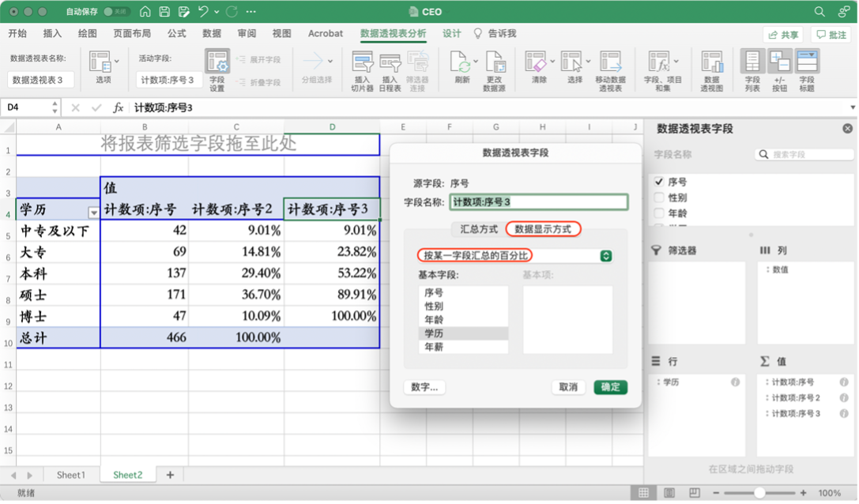The width and height of the screenshot is (859, 504).
Task: Check the 性别 field checkbox
Action: pos(658,197)
